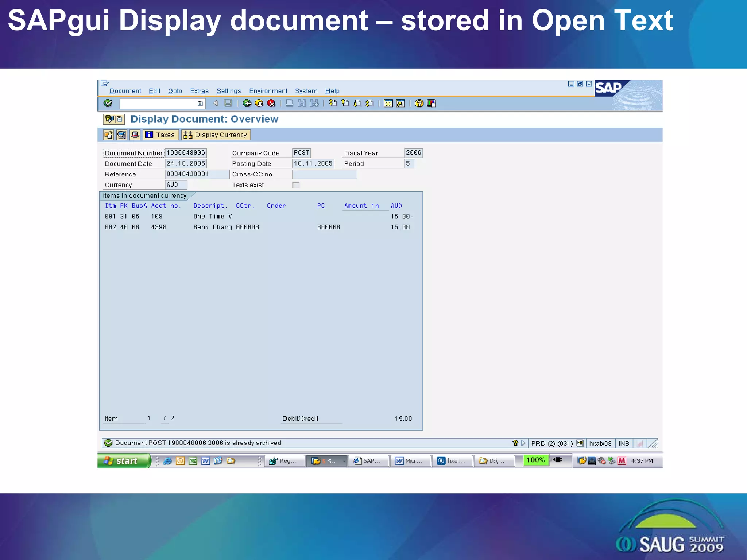
Task: Open the Goto menu
Action: (x=175, y=91)
